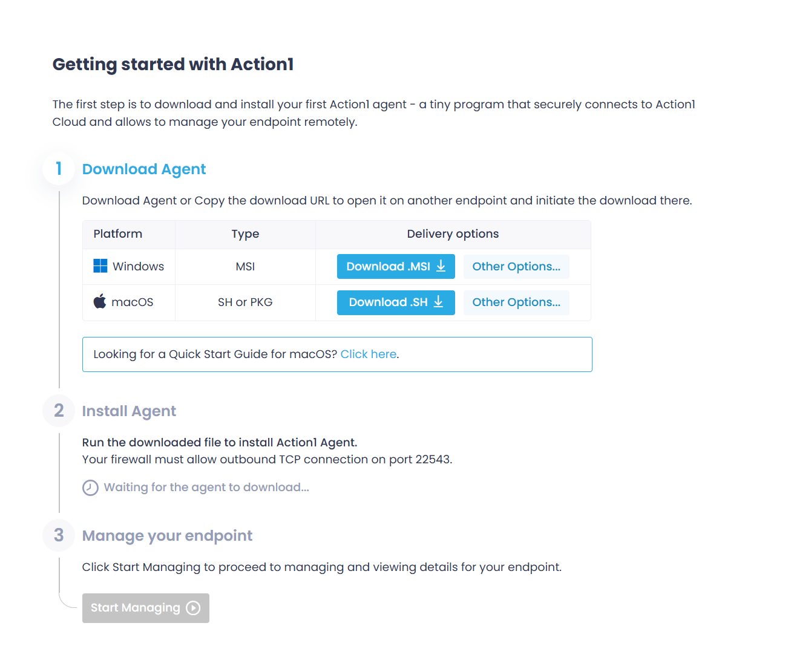791x672 pixels.
Task: Expand the Download Agent section heading
Action: [x=144, y=169]
